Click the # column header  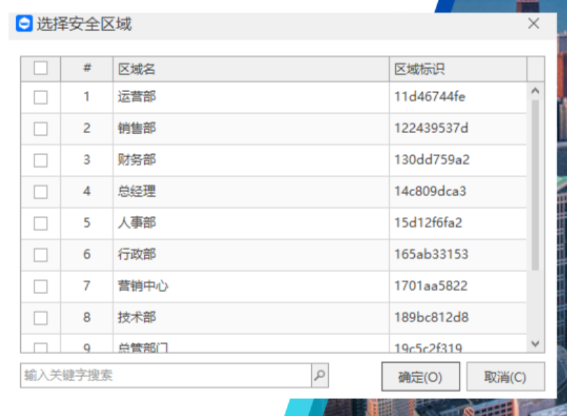[x=87, y=69]
